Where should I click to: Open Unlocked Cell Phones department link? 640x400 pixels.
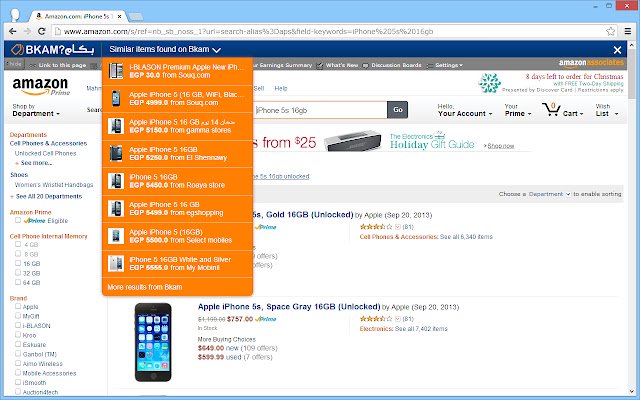(x=45, y=153)
